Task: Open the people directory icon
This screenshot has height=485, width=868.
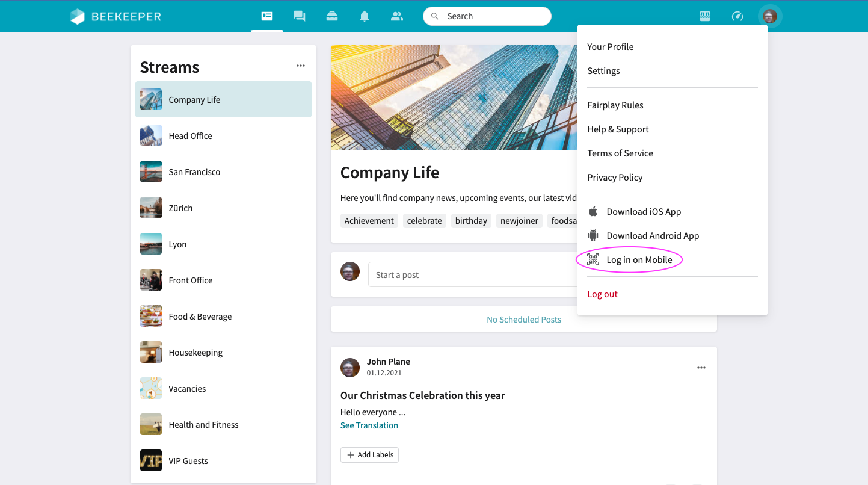Action: coord(397,16)
